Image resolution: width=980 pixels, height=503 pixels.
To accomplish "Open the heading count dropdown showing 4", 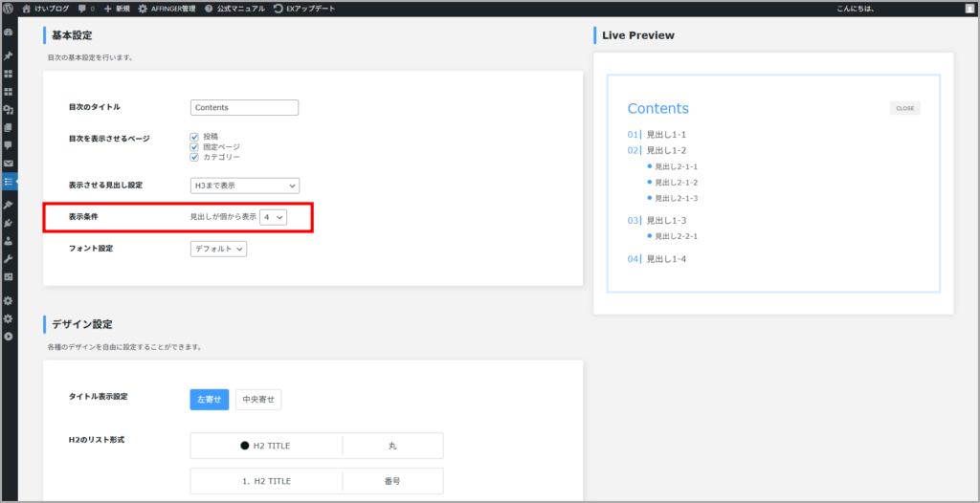I will click(x=273, y=218).
